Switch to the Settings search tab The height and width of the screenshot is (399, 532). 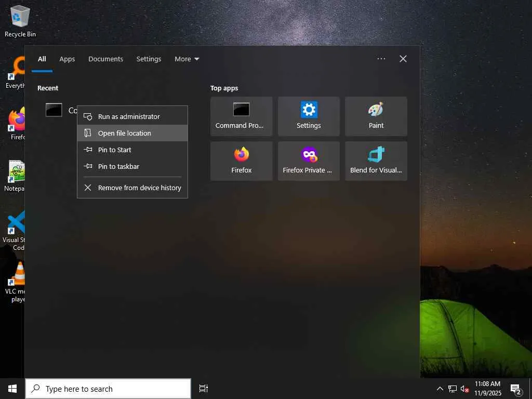tap(149, 59)
